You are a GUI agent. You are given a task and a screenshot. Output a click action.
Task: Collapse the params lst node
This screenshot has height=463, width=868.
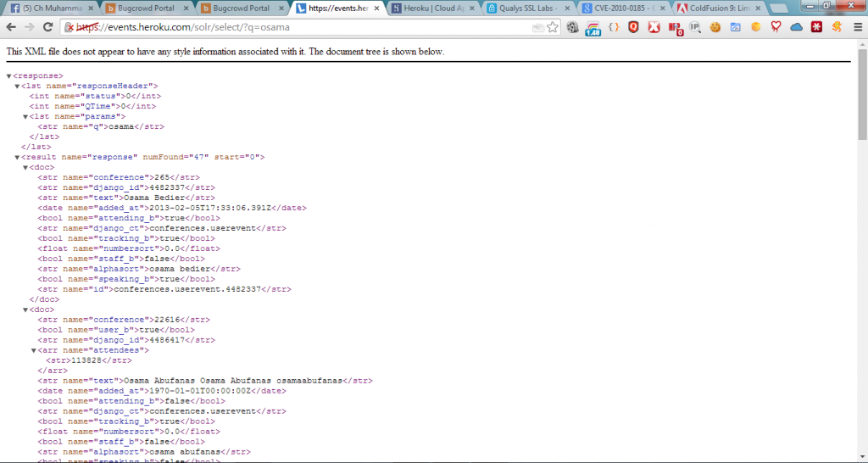pos(25,117)
